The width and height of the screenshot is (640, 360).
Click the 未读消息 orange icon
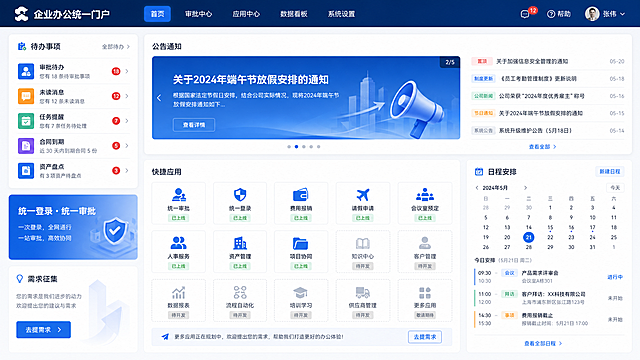[26, 96]
